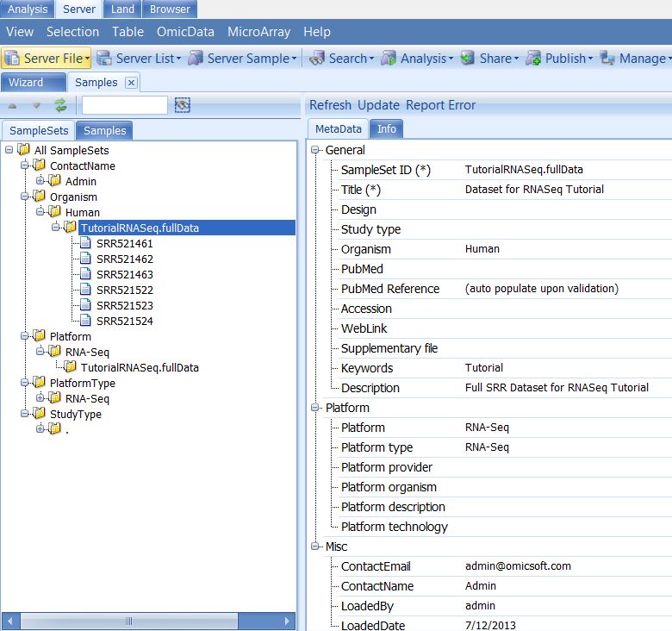Click the SRR521461 document icon
The image size is (672, 631).
click(x=85, y=243)
